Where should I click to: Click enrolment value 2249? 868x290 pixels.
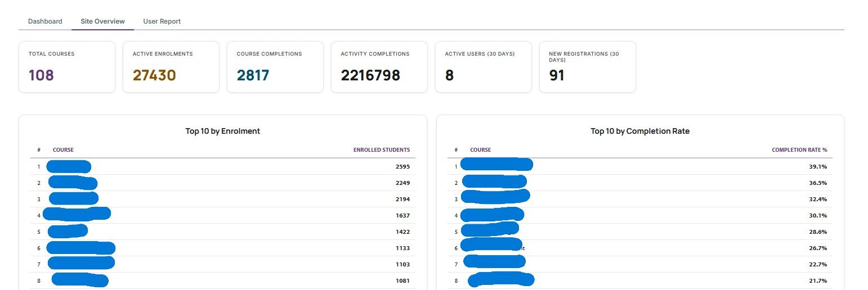[402, 183]
